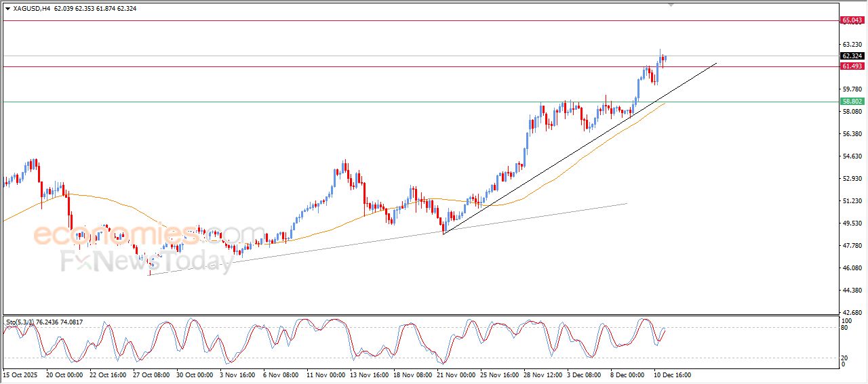Click the 15 Oct 2025 date label

[x=21, y=374]
